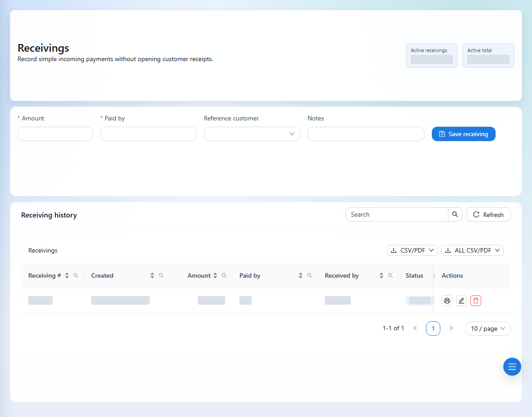The width and height of the screenshot is (532, 417).
Task: Sort by the Receiving # column arrows
Action: pyautogui.click(x=67, y=275)
